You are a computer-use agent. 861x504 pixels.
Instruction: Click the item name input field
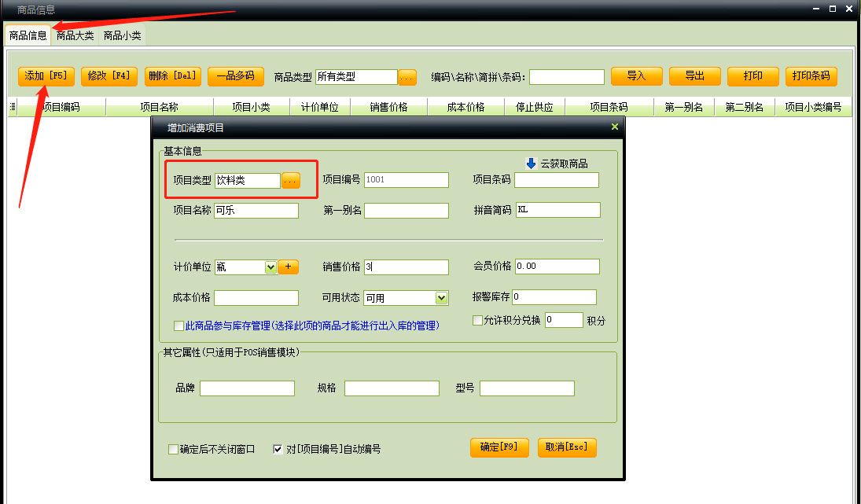[x=256, y=211]
